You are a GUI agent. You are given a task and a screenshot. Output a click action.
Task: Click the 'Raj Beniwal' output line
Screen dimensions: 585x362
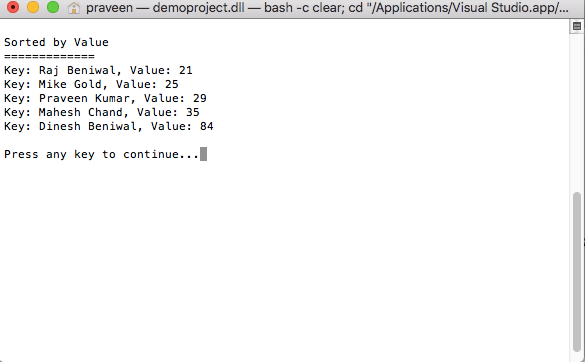[x=98, y=70]
